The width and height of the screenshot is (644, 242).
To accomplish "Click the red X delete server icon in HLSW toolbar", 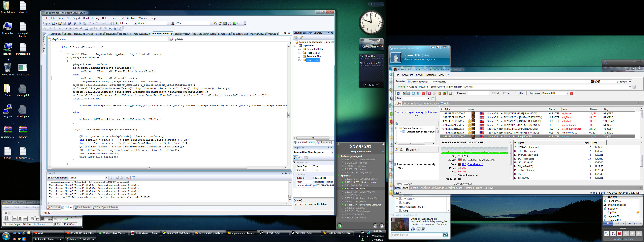I will tap(423, 93).
